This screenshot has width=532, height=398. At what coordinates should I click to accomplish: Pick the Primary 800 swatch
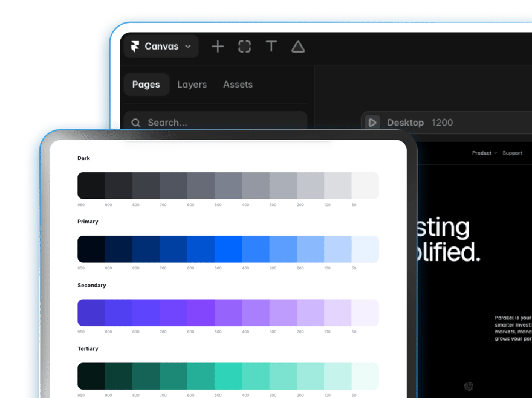146,249
